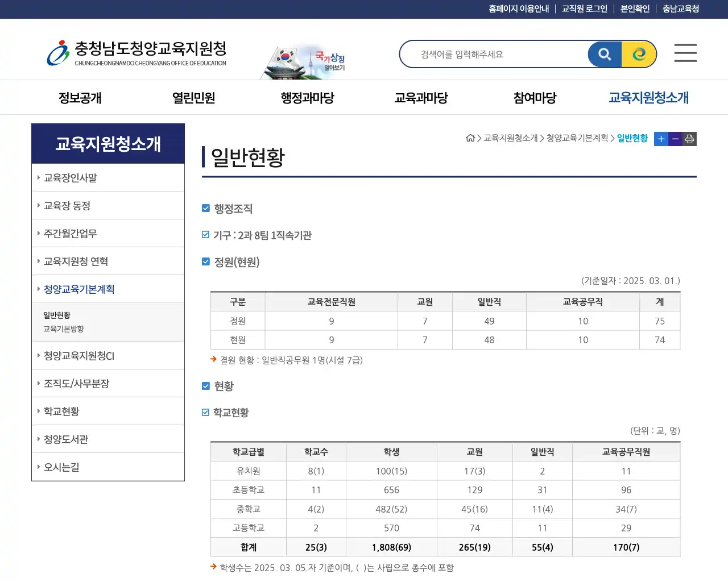Open the 행정과마당 main menu
728x582 pixels.
tap(307, 98)
